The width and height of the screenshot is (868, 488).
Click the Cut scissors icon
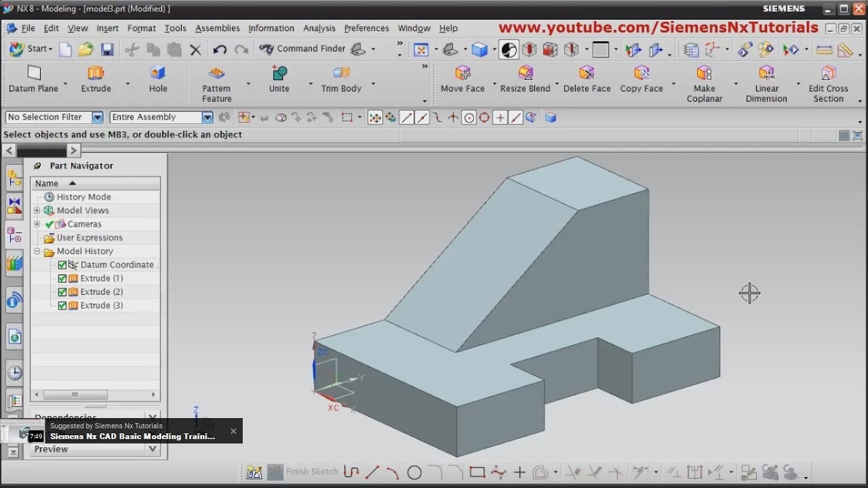[132, 49]
